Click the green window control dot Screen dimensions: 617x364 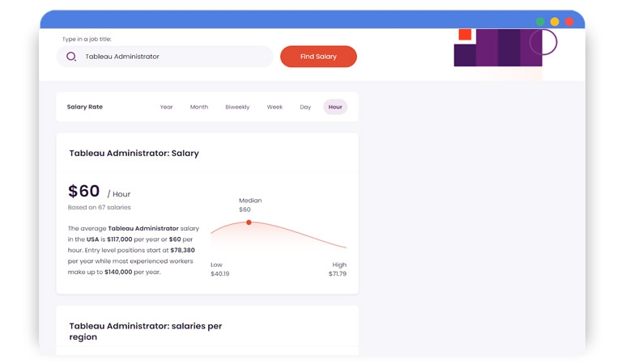(x=540, y=22)
